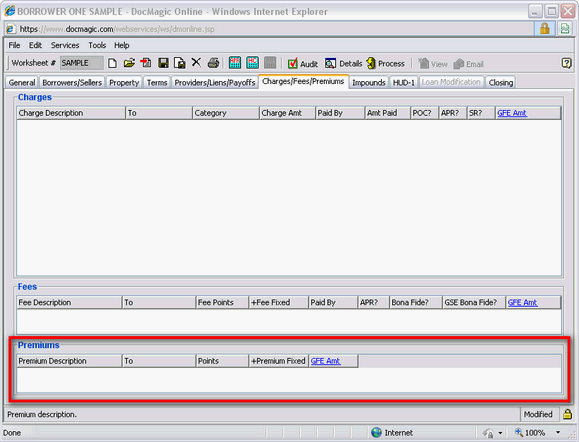
Task: Delete worksheet using the X icon
Action: pyautogui.click(x=196, y=63)
